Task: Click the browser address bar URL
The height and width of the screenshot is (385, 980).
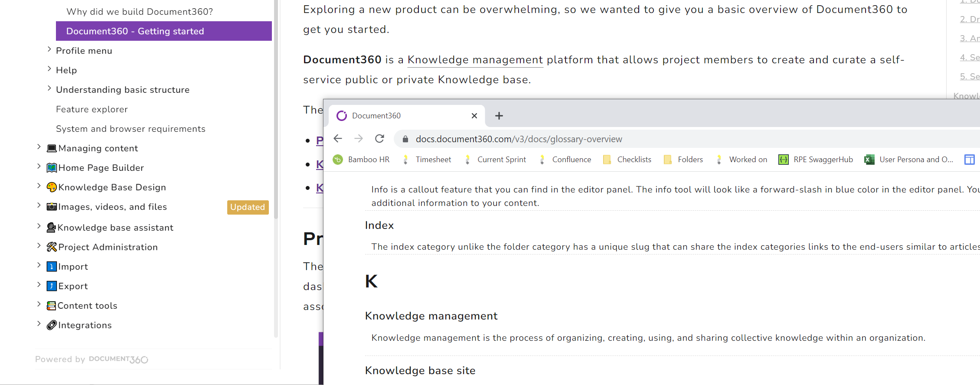Action: tap(519, 139)
